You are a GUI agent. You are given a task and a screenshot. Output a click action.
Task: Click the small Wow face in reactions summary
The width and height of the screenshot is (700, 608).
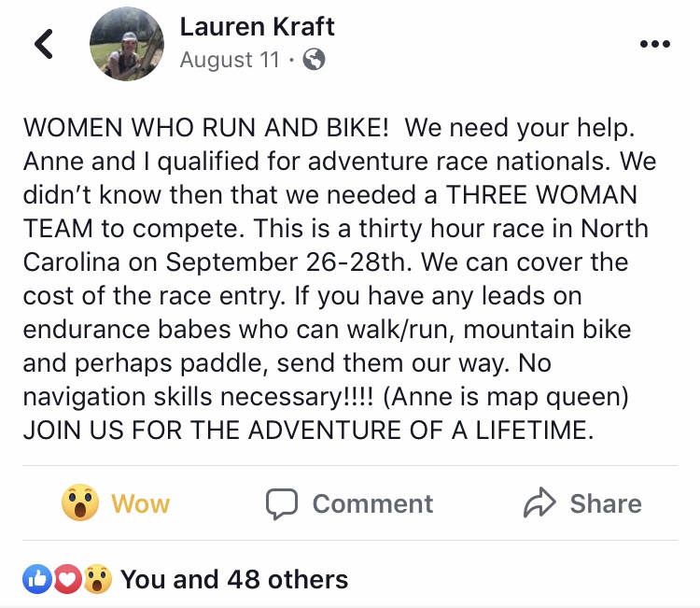tap(96, 580)
